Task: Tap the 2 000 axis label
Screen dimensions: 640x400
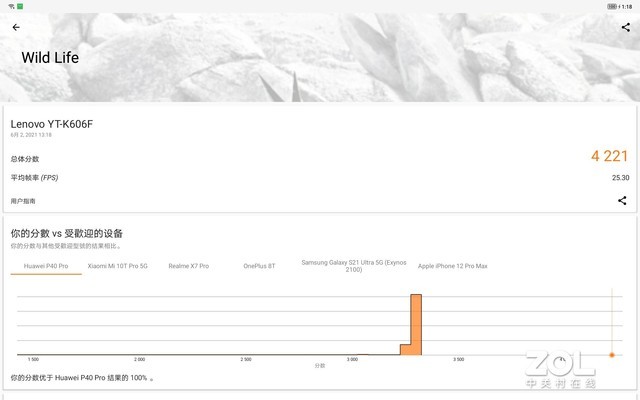Action: pyautogui.click(x=140, y=360)
